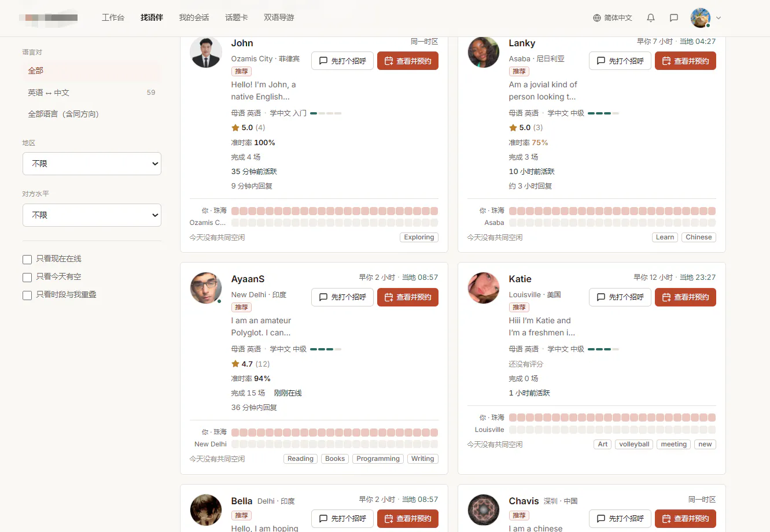
Task: Click the Chinese tag on Lanky's card
Action: (x=698, y=238)
